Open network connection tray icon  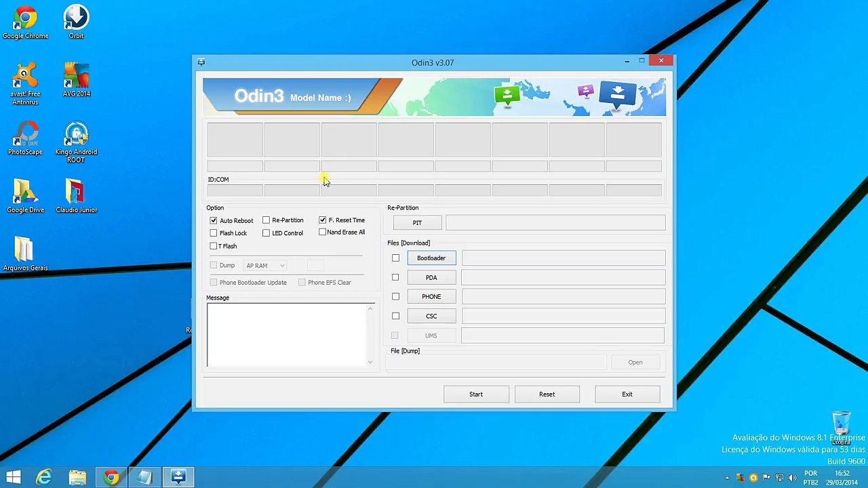tap(779, 478)
